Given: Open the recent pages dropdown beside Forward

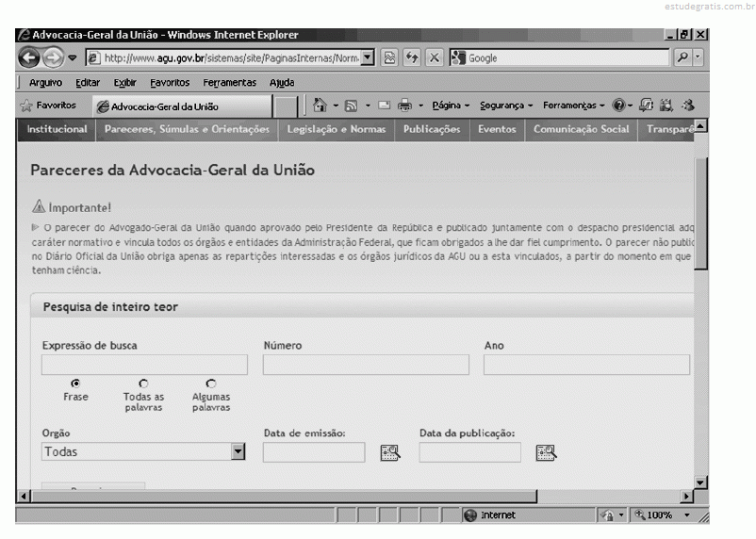Looking at the screenshot, I should click(x=73, y=57).
